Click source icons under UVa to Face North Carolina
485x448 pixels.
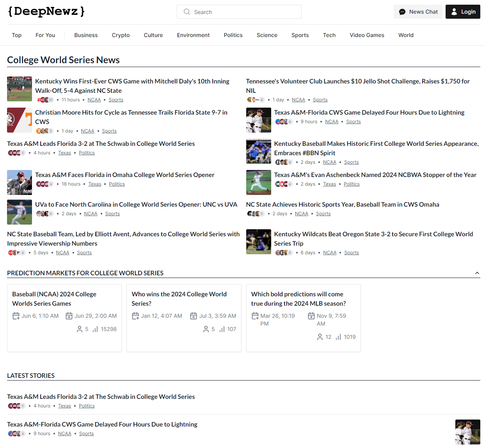(x=45, y=214)
